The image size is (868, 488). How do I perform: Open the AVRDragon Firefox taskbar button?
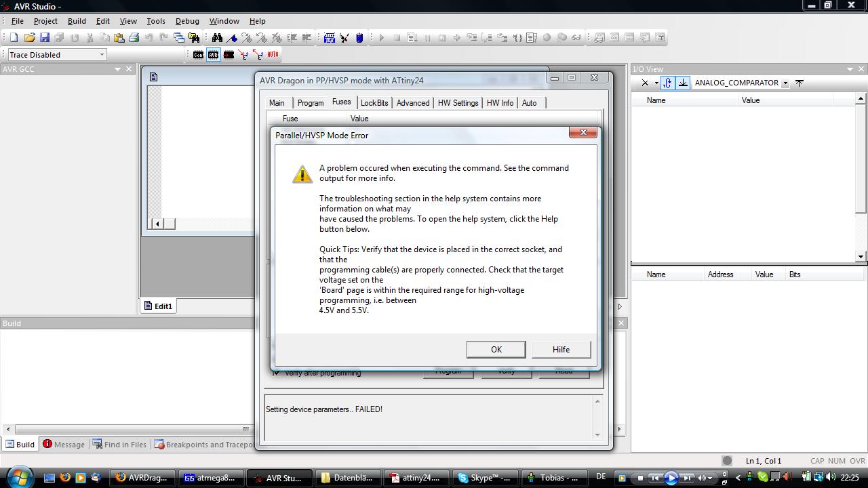142,477
